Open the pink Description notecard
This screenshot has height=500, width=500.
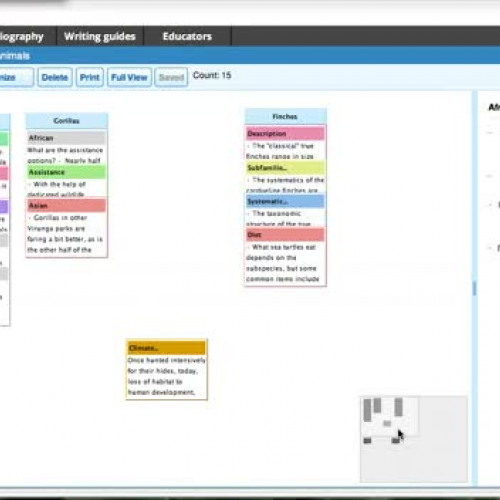click(x=285, y=134)
